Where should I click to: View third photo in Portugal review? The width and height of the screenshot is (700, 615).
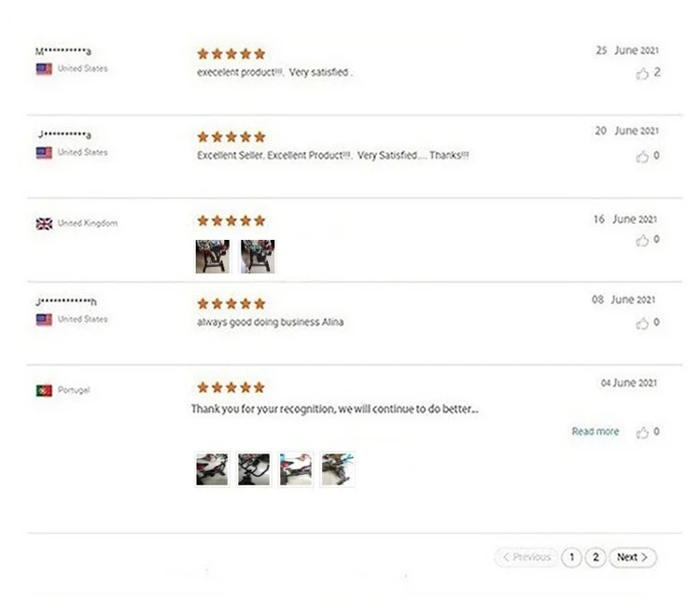pyautogui.click(x=296, y=469)
